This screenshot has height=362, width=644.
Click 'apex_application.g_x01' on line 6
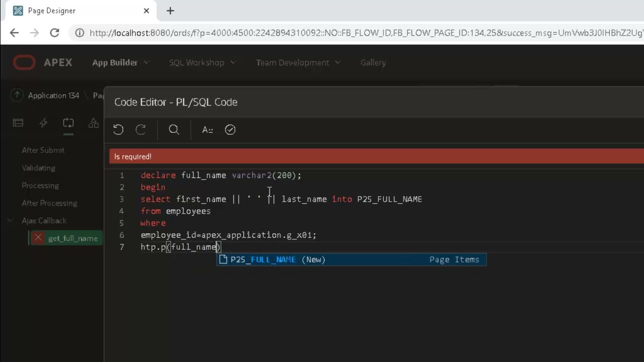(256, 235)
